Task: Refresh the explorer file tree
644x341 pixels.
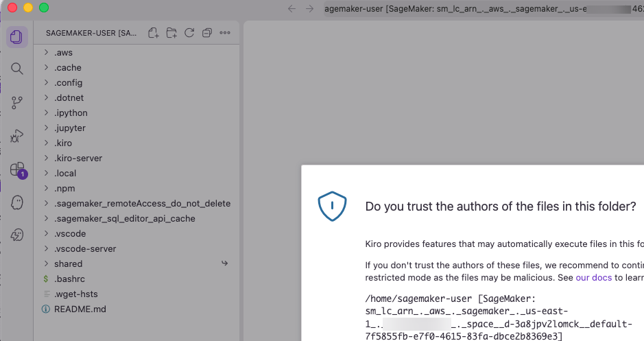Action: (x=189, y=33)
